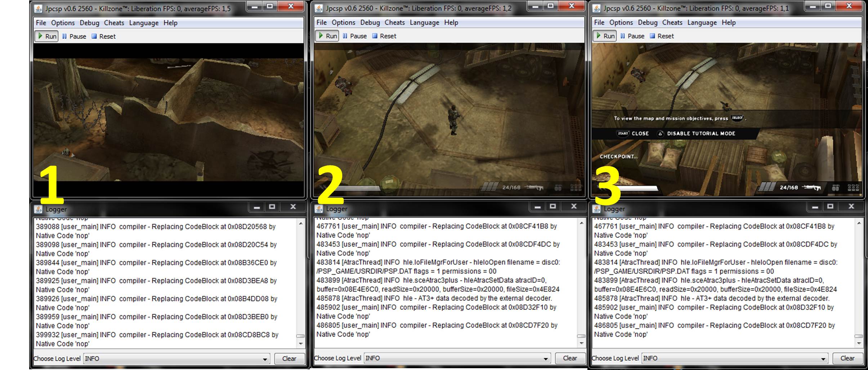Screen dimensions: 868x370
Task: Reset the emulator in the leftmost window
Action: (104, 36)
